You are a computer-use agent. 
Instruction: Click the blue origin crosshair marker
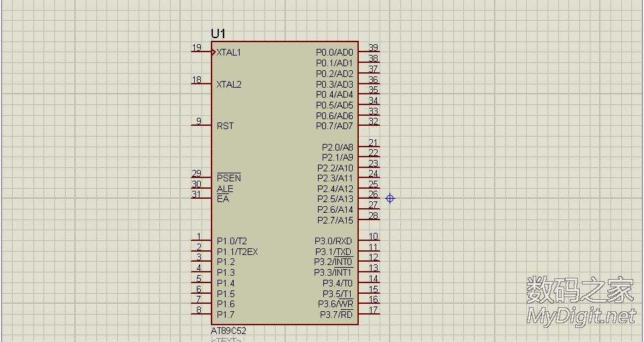[390, 198]
